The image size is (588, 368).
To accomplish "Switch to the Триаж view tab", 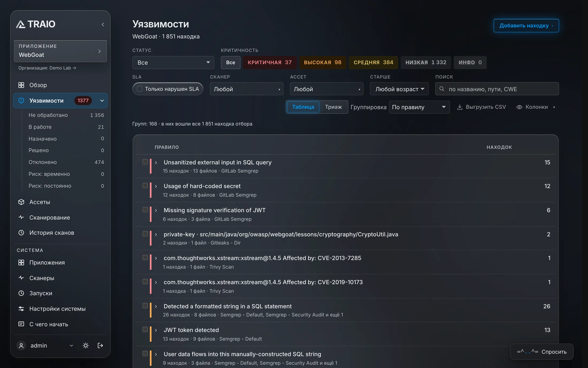I will 333,107.
